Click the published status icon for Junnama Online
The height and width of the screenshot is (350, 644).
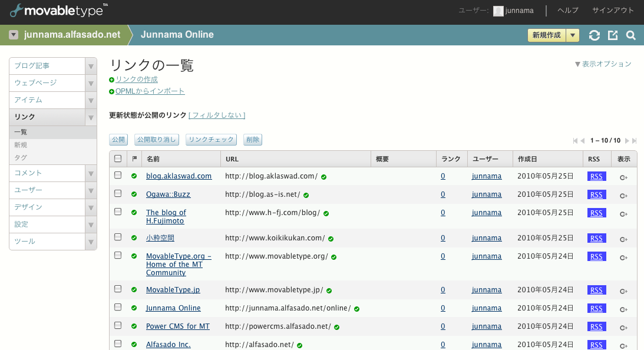point(134,308)
